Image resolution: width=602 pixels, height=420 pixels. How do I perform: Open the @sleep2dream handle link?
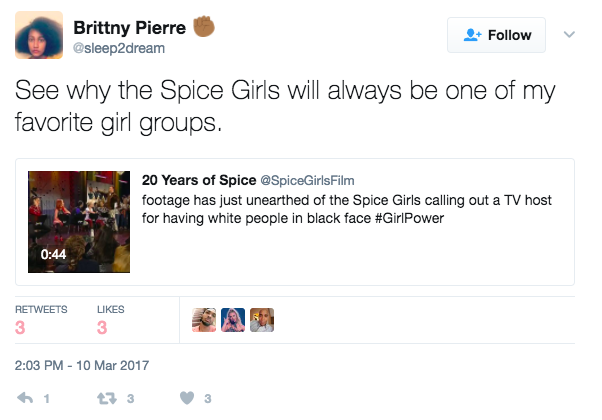pyautogui.click(x=119, y=48)
